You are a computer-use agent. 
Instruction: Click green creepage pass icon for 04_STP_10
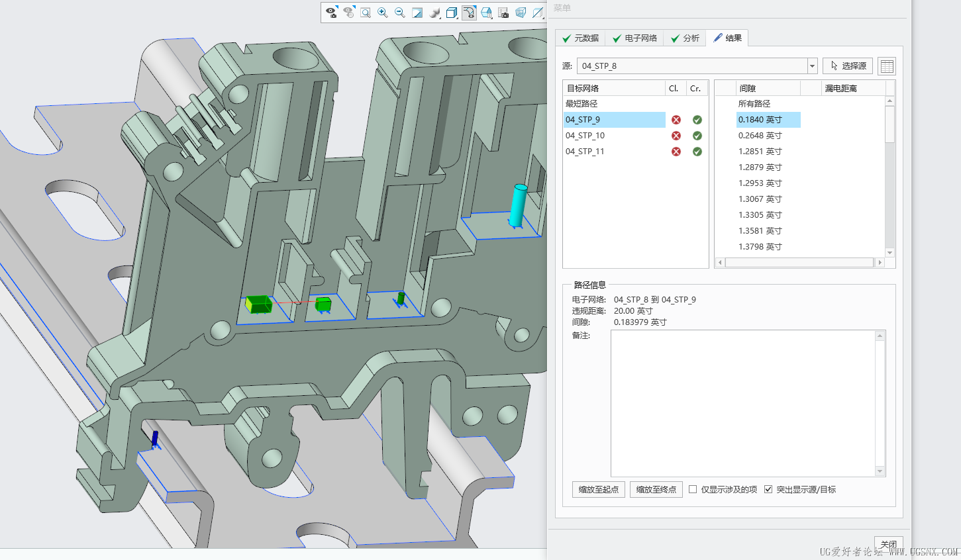697,136
